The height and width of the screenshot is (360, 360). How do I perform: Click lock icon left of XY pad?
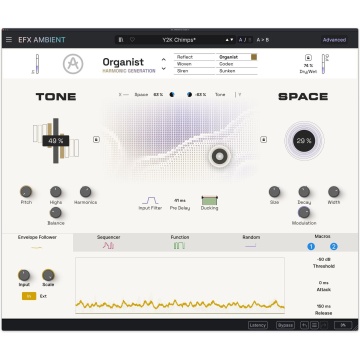coord(96,139)
